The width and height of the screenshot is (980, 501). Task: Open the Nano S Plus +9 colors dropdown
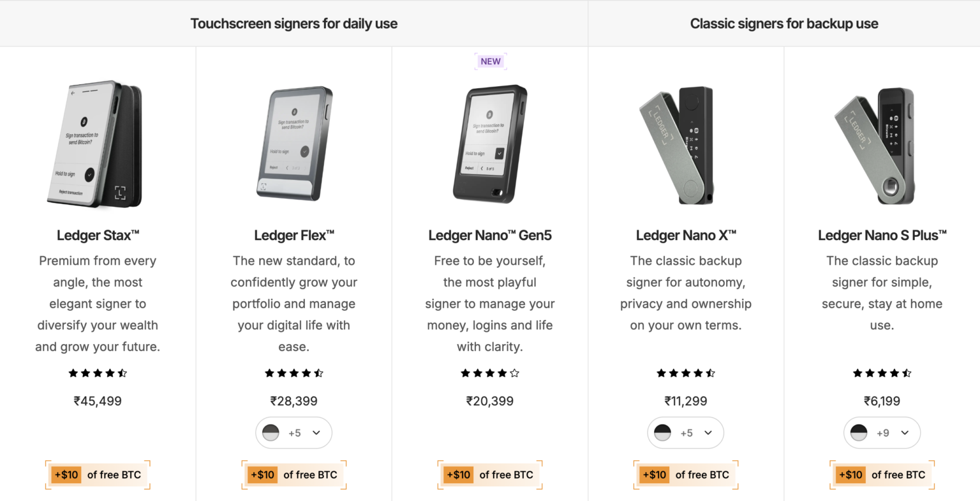coord(905,433)
